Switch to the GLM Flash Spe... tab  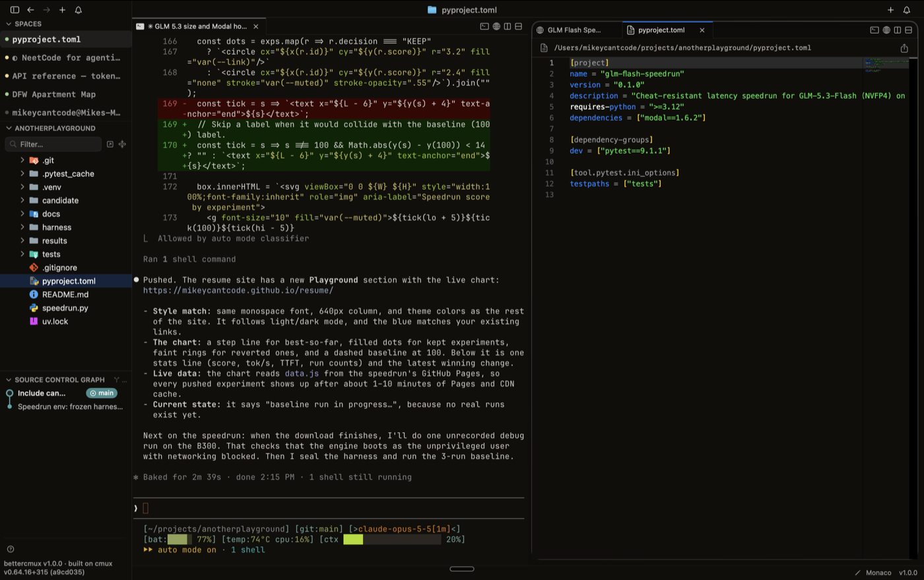point(576,30)
